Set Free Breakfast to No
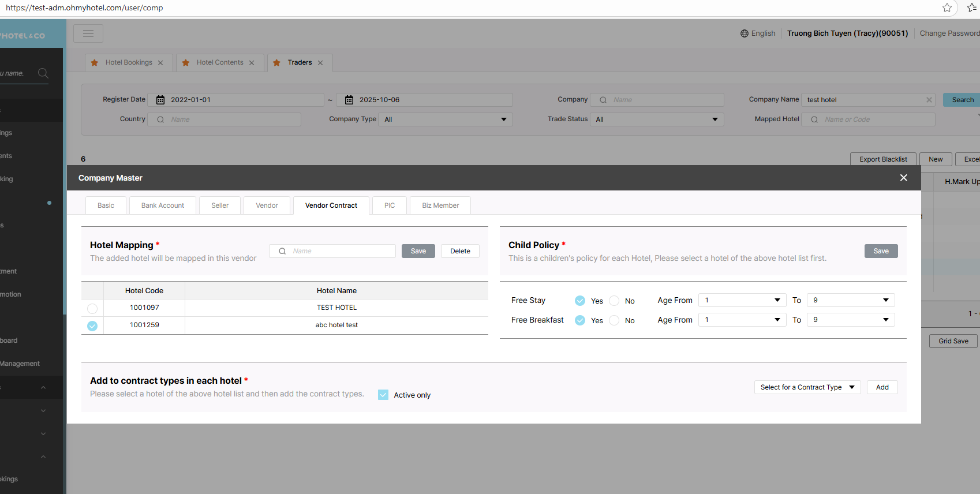 click(x=614, y=320)
